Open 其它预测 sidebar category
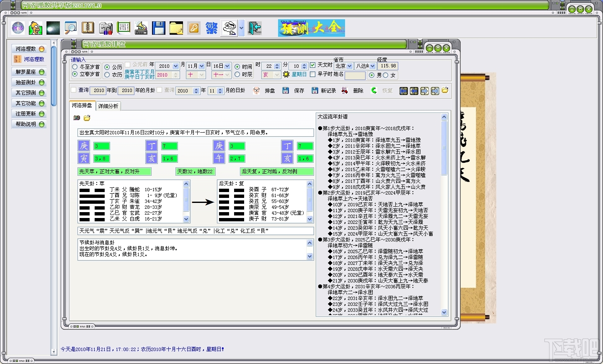Viewport: 603px width, 364px height. click(29, 93)
